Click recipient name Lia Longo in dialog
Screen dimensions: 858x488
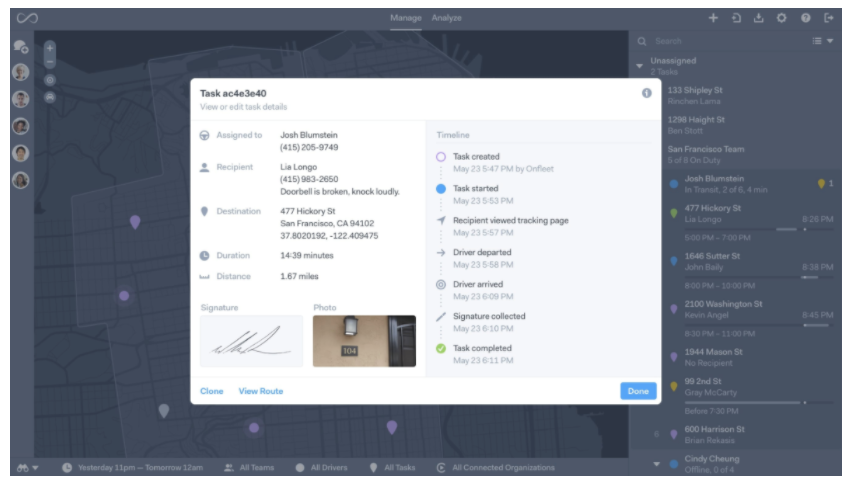click(298, 167)
